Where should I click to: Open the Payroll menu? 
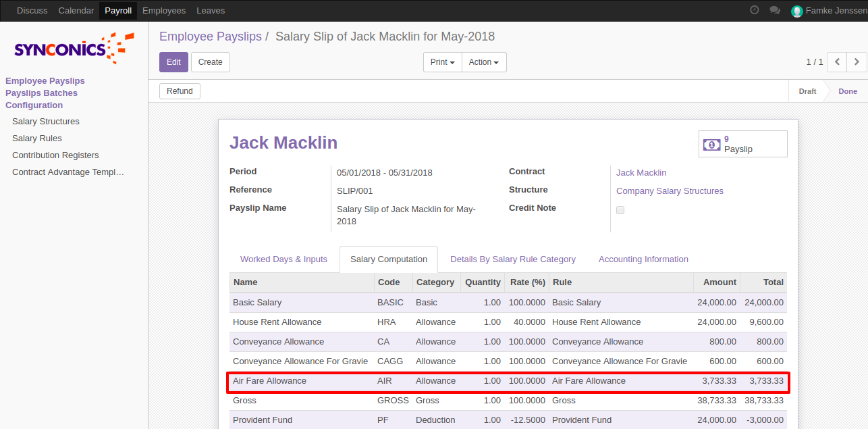click(x=118, y=10)
